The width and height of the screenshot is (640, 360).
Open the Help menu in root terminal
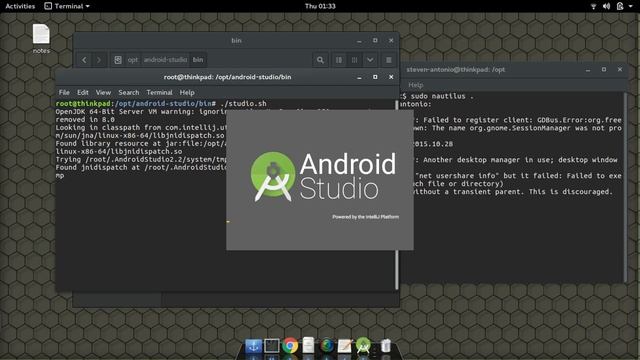(x=187, y=93)
